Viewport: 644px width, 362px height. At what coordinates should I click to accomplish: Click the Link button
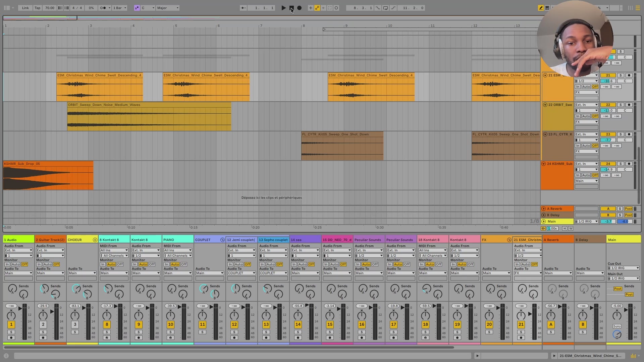25,8
